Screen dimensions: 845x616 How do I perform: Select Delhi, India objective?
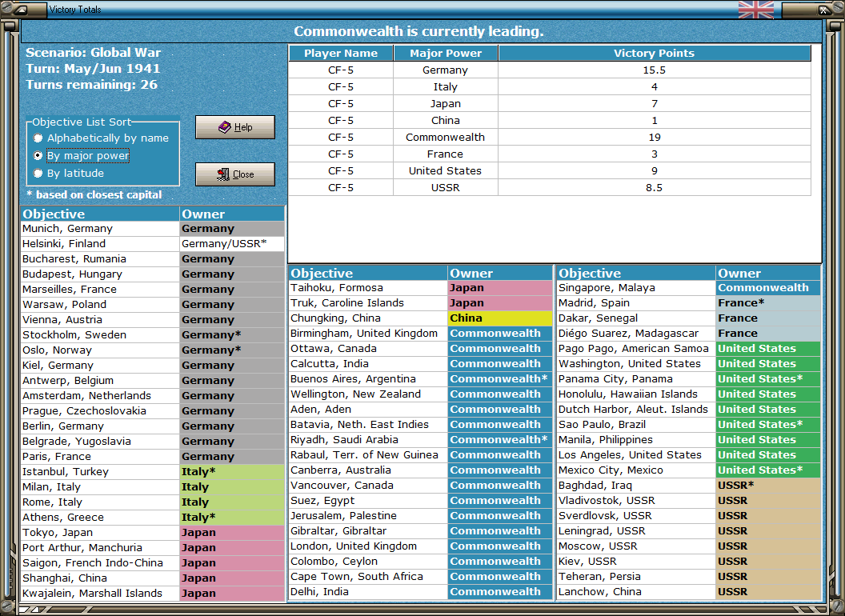click(x=368, y=592)
